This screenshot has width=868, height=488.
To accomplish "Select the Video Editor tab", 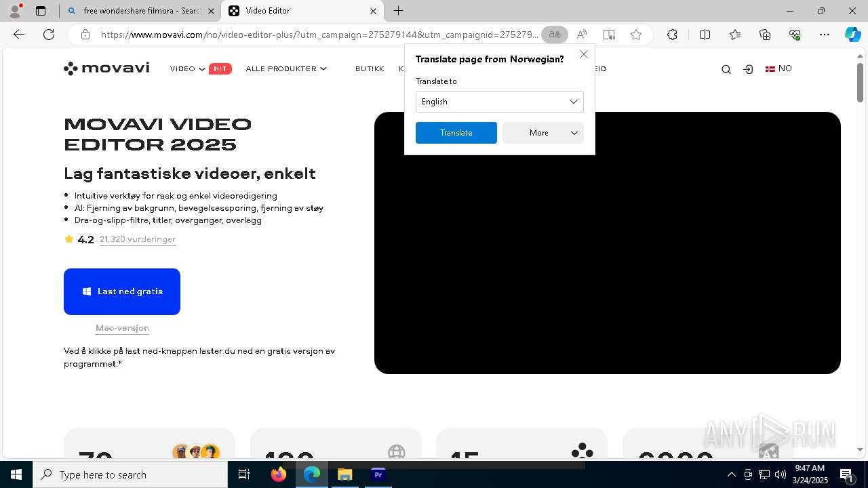I will point(302,11).
